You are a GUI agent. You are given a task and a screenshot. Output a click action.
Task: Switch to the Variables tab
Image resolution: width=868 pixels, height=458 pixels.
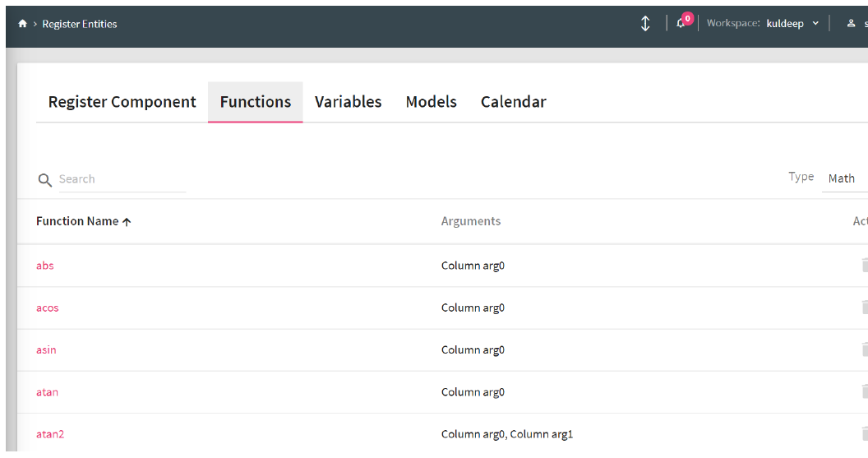[348, 102]
